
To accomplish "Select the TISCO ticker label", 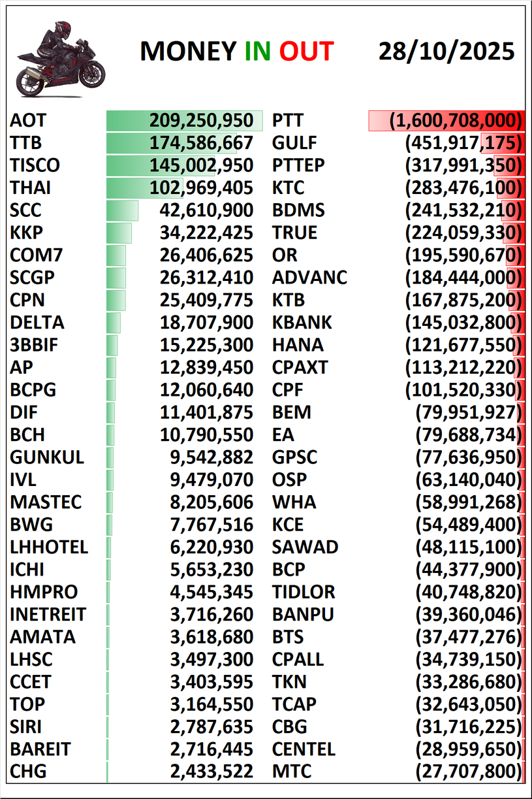I will 35,166.
